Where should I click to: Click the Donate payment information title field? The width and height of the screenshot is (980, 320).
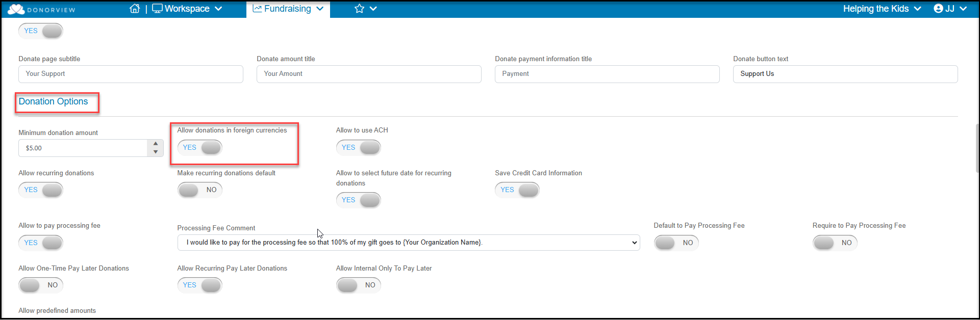(x=607, y=74)
